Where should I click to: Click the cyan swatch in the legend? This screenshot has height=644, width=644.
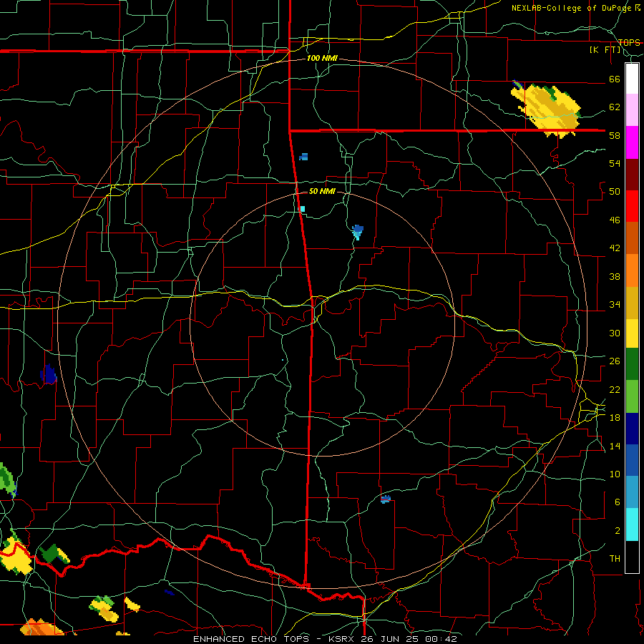point(632,524)
